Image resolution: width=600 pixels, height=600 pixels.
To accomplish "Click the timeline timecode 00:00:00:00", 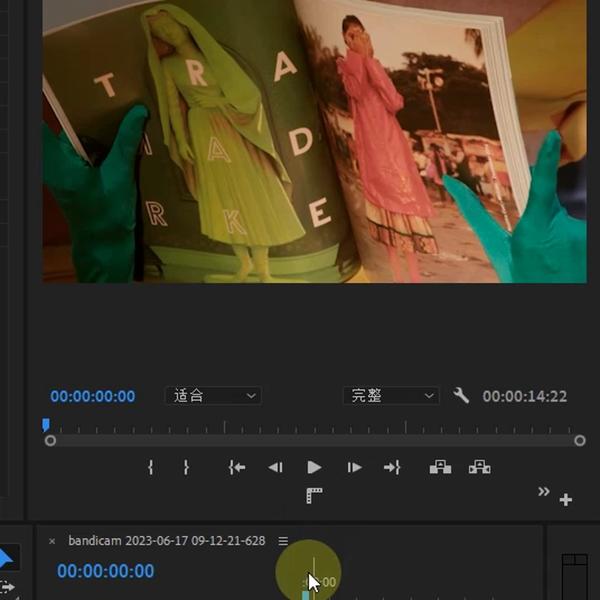I will (x=106, y=571).
